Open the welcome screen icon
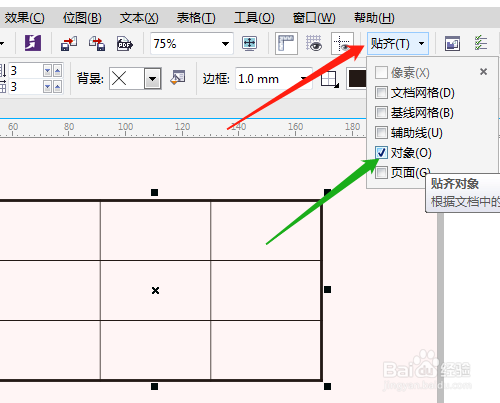 [x=452, y=44]
